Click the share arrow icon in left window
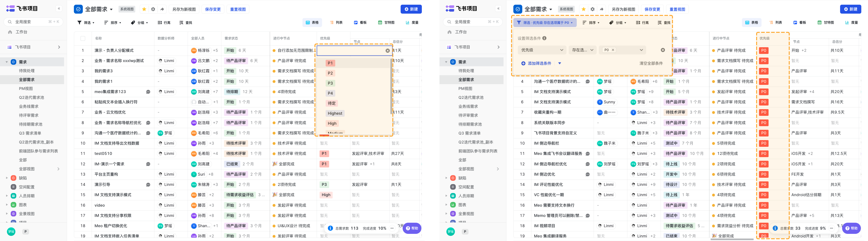The width and height of the screenshot is (868, 241). (x=162, y=9)
